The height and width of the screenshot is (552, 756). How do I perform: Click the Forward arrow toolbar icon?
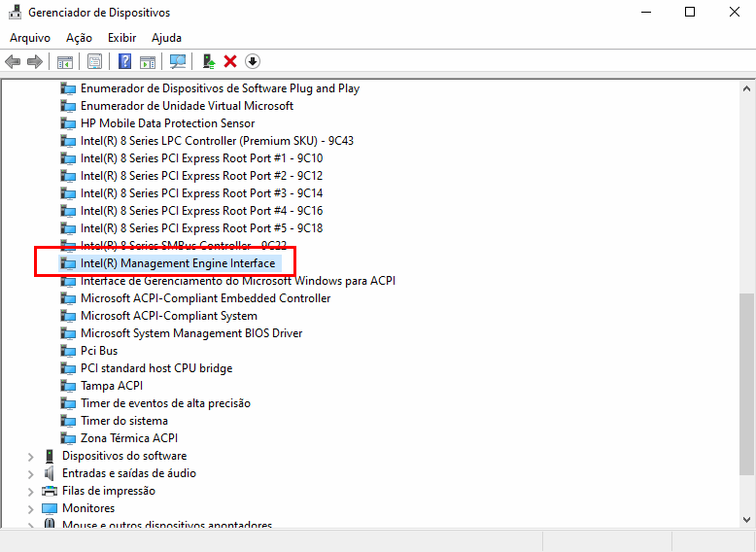pyautogui.click(x=35, y=61)
